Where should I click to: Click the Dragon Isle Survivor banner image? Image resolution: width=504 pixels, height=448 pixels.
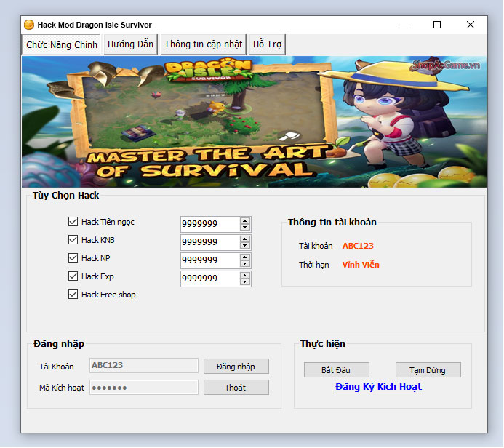[x=254, y=121]
